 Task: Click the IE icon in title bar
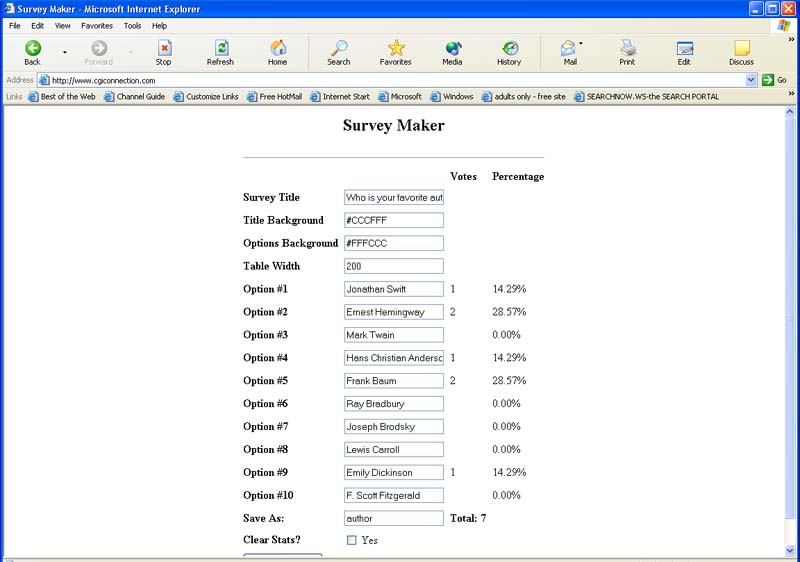point(10,9)
